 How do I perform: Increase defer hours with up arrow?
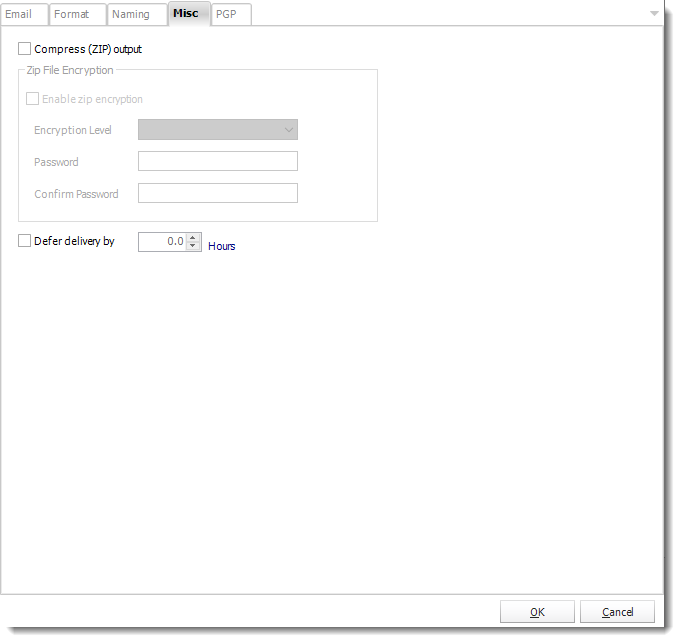193,238
